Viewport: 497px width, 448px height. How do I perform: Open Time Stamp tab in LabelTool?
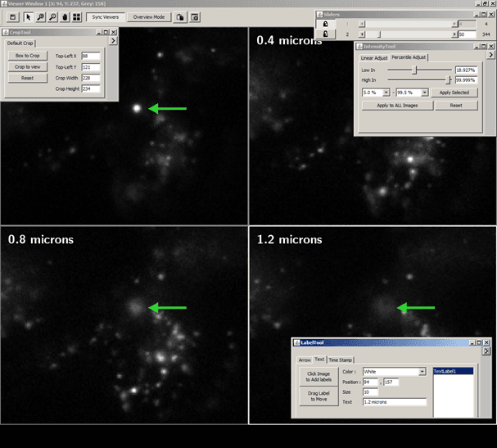[x=340, y=360]
